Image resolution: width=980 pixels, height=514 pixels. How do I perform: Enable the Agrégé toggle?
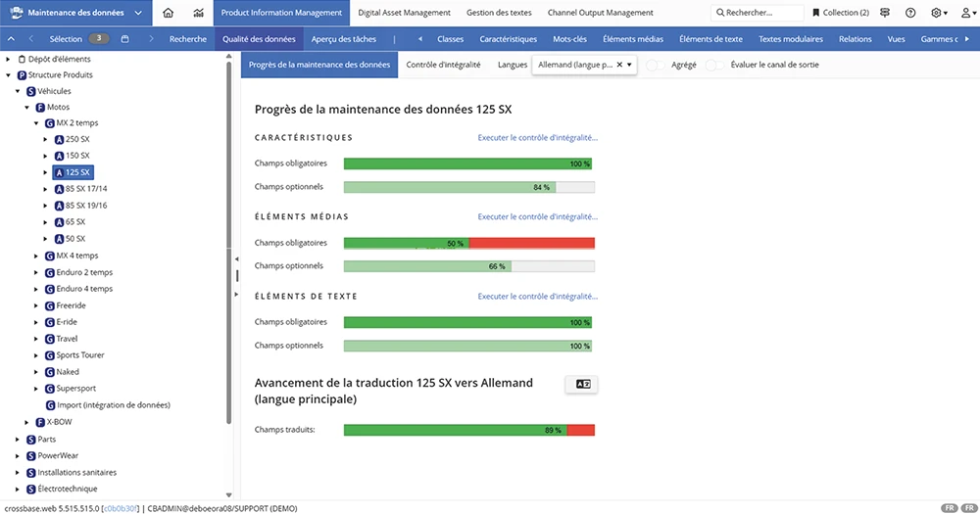click(655, 65)
